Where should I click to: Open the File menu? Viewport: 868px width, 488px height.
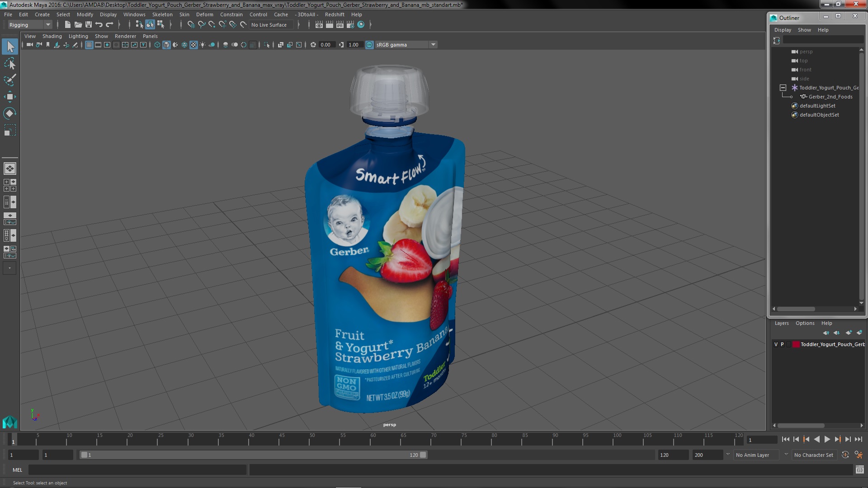8,14
